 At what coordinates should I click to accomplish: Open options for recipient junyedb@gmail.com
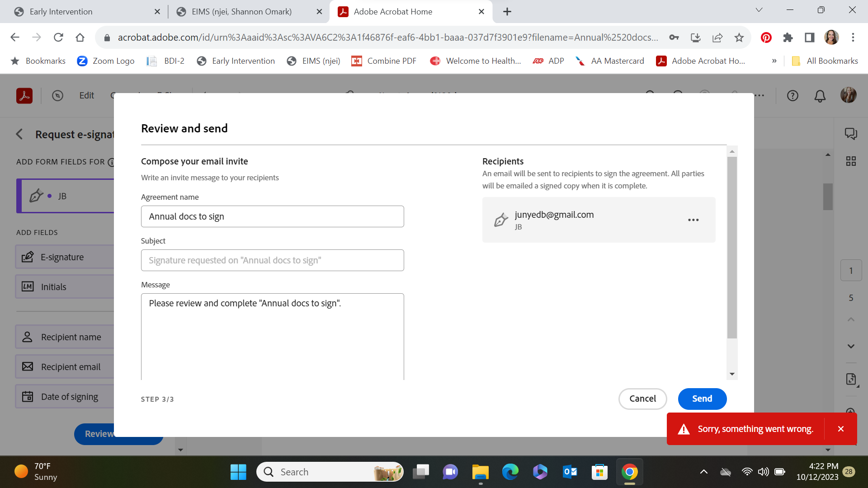point(693,220)
